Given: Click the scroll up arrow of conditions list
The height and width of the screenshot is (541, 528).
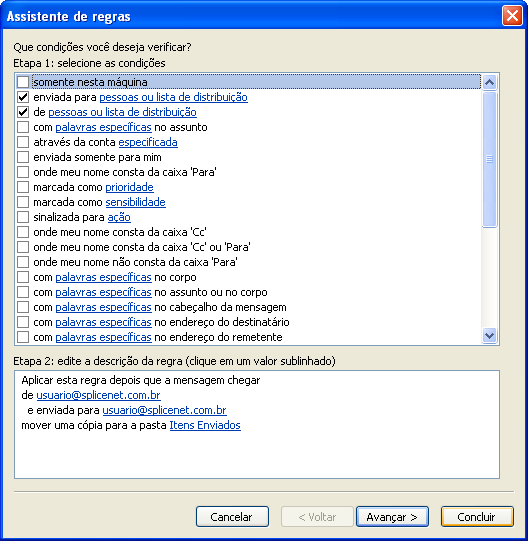Looking at the screenshot, I should [489, 82].
